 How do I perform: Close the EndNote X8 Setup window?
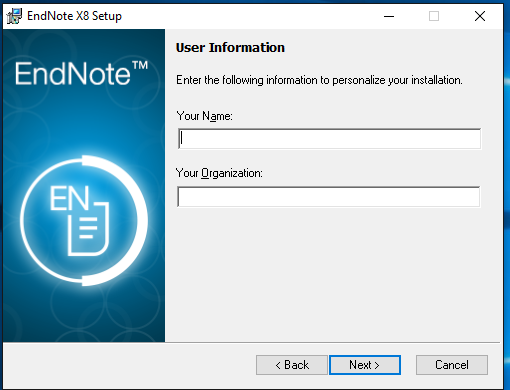(x=480, y=16)
